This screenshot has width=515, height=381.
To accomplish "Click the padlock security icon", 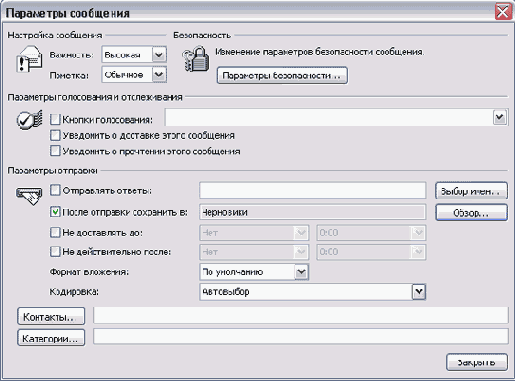I will coord(196,59).
